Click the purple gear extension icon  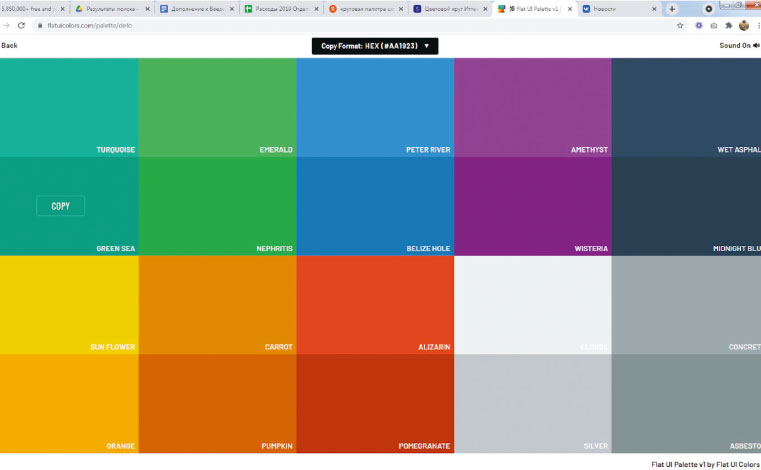point(698,25)
